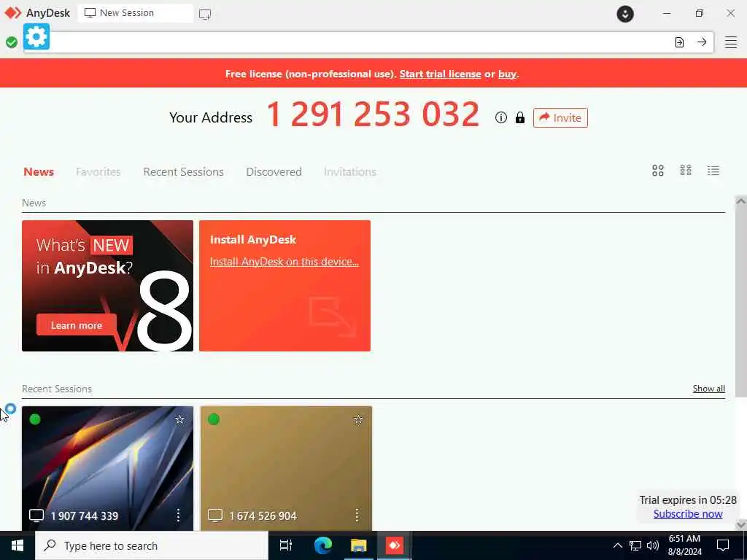Click your address number 1 291 253 032

(373, 114)
